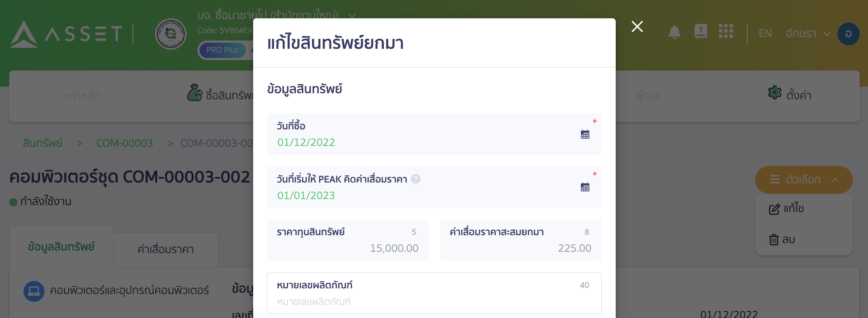Image resolution: width=868 pixels, height=318 pixels.
Task: Open calendar for depreciation start date
Action: (x=585, y=187)
